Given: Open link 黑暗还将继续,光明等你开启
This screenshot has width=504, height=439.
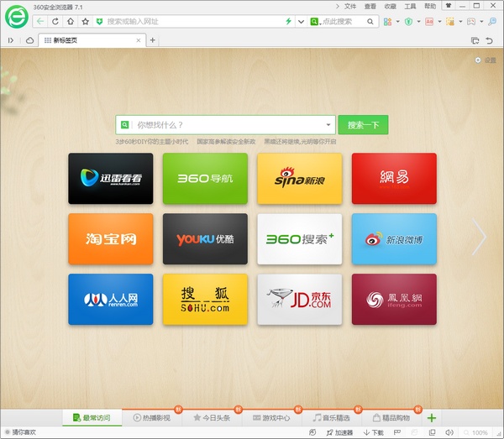Looking at the screenshot, I should (x=300, y=142).
